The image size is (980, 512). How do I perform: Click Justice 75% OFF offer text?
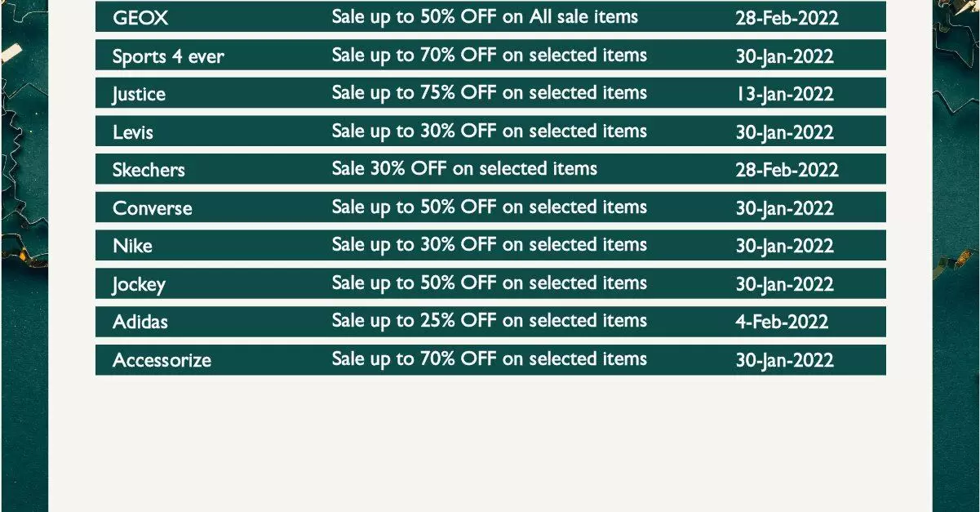click(489, 93)
